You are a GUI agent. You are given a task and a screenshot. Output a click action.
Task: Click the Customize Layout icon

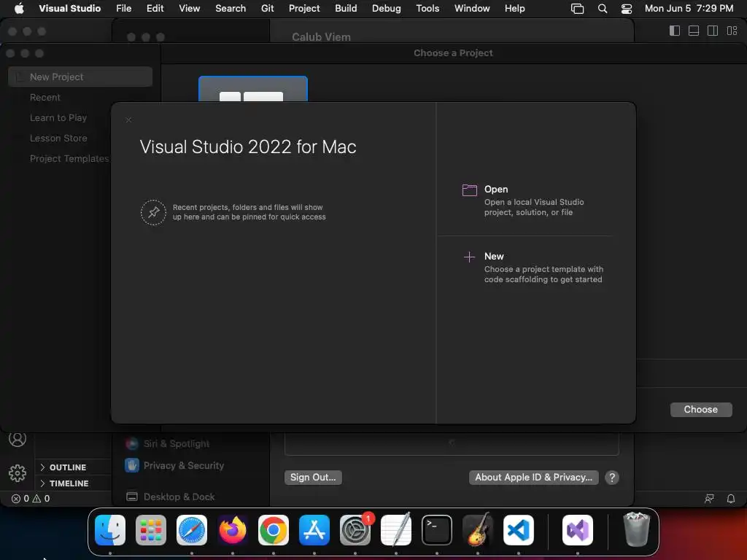click(x=732, y=31)
